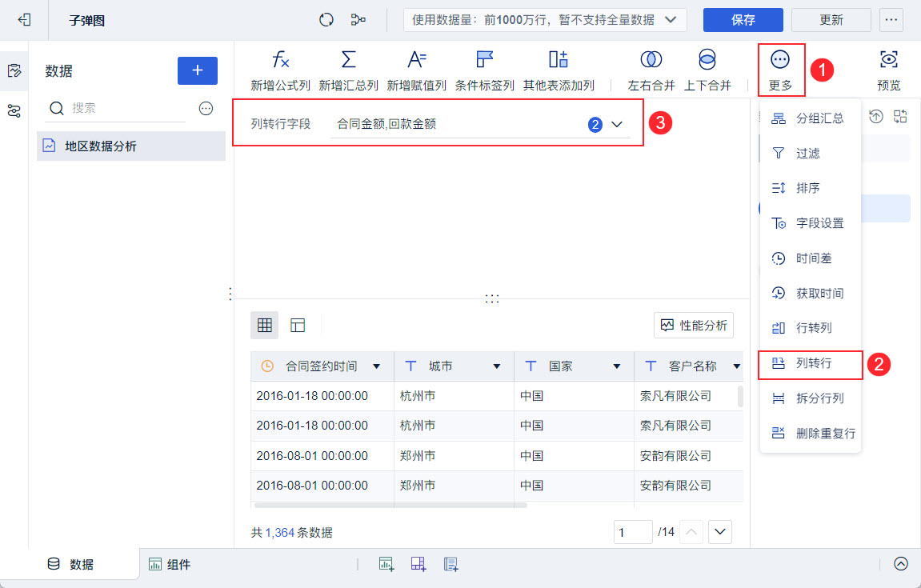921x588 pixels.
Task: Click 上下合并 union tool
Action: [x=707, y=70]
